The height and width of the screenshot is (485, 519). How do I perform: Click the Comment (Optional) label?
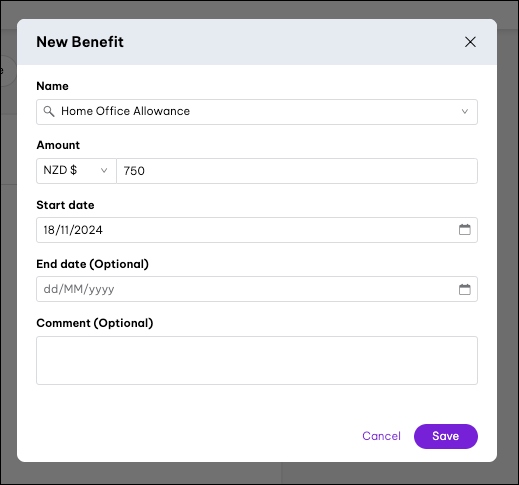tap(95, 323)
